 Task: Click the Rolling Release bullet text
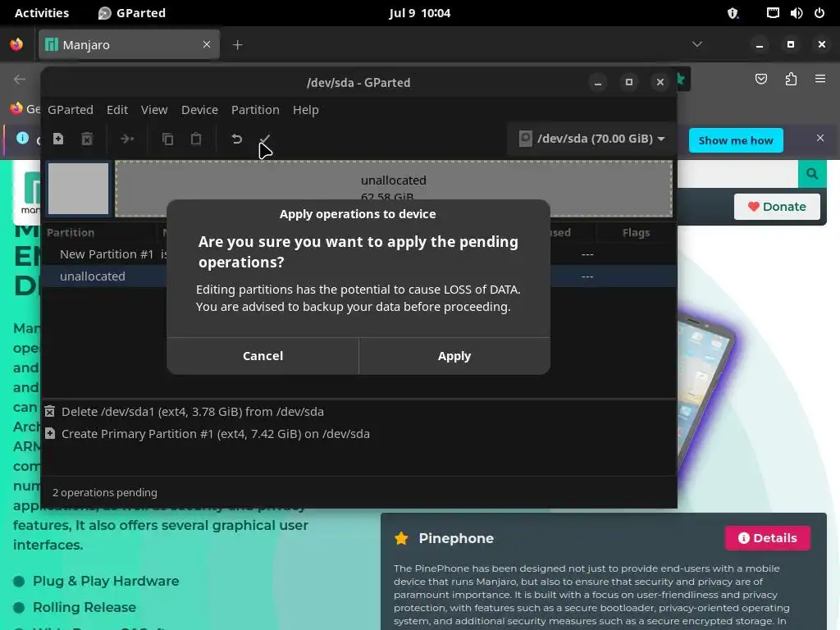click(84, 608)
